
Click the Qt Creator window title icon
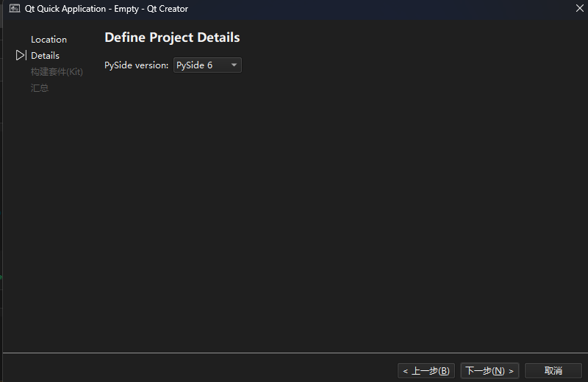[x=15, y=8]
